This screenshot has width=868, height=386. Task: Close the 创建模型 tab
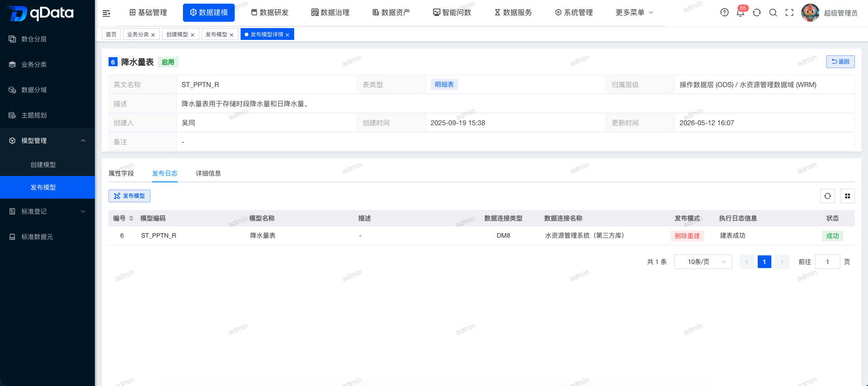tap(192, 35)
